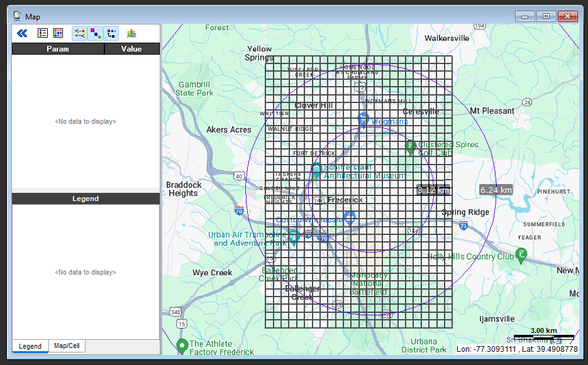Close the Map window

pyautogui.click(x=567, y=16)
